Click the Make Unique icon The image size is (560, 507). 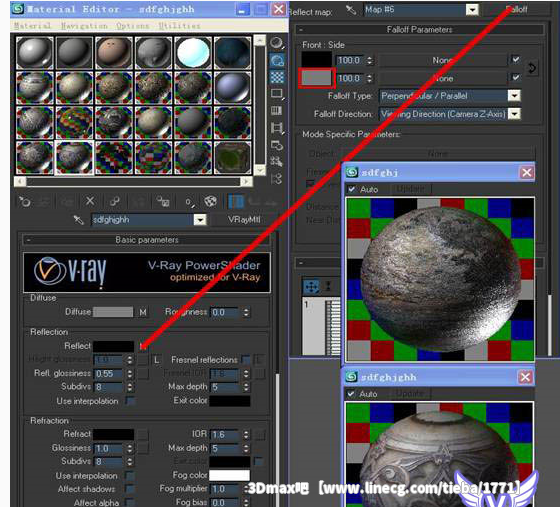tap(139, 202)
